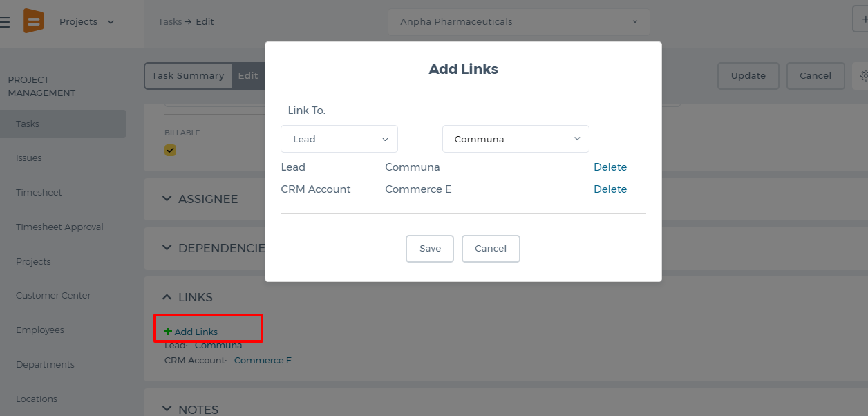Expand the Assignee section
Viewport: 868px width, 416px height.
point(200,199)
